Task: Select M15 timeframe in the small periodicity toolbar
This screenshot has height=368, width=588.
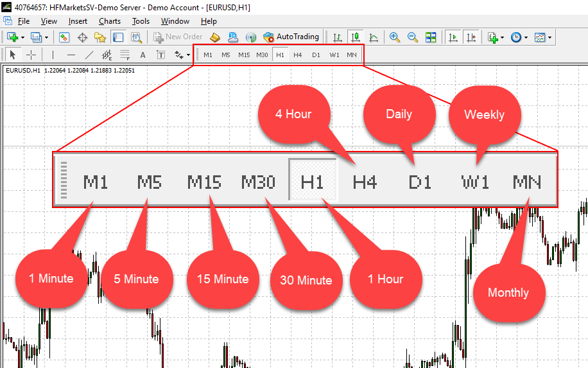Action: (x=244, y=55)
